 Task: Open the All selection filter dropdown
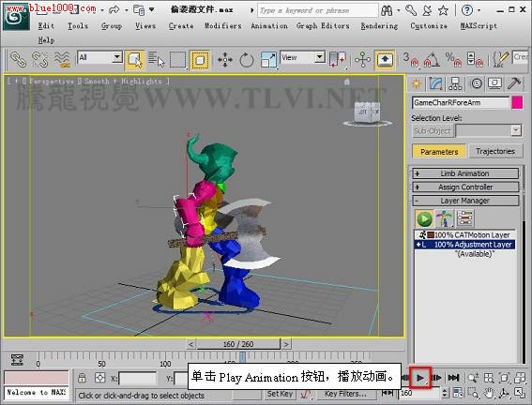click(x=99, y=57)
